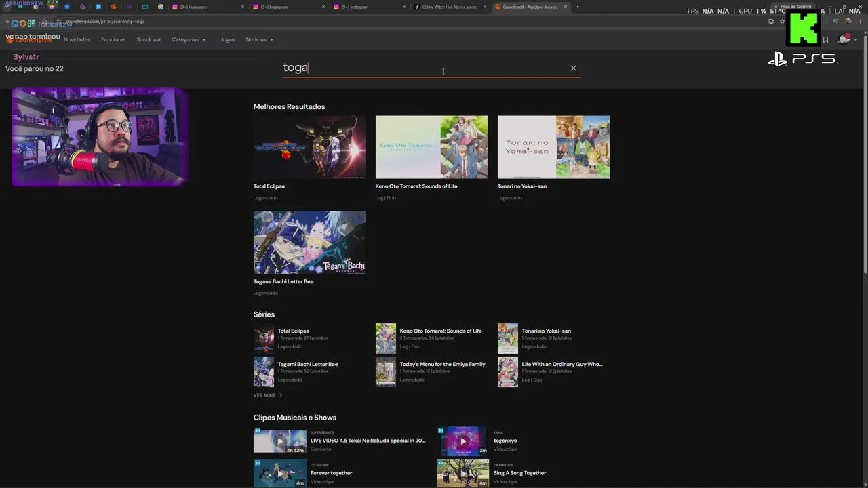Image resolution: width=868 pixels, height=488 pixels.
Task: Select Tegami Bachi Letter Bee in the Séries list
Action: (308, 365)
